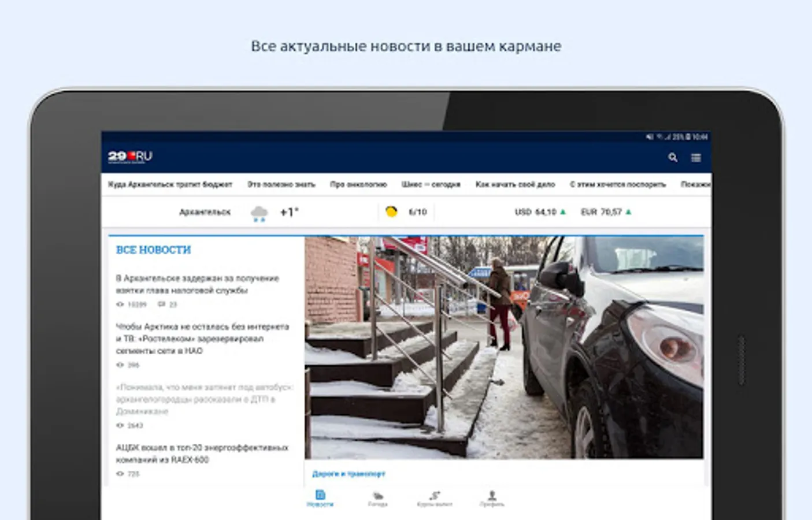Open the story about the Доминикане road accident
Viewport: 812px width, 520px height.
click(x=205, y=399)
